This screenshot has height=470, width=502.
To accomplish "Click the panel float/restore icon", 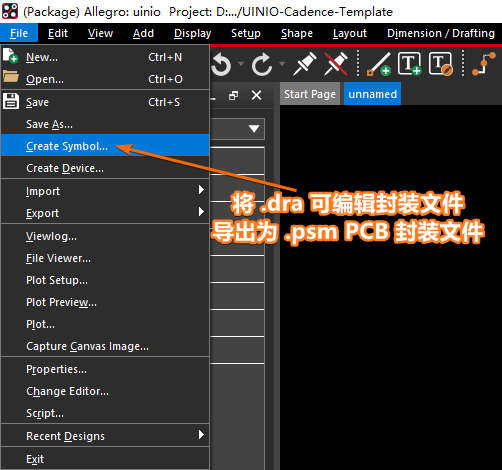I will (x=234, y=95).
